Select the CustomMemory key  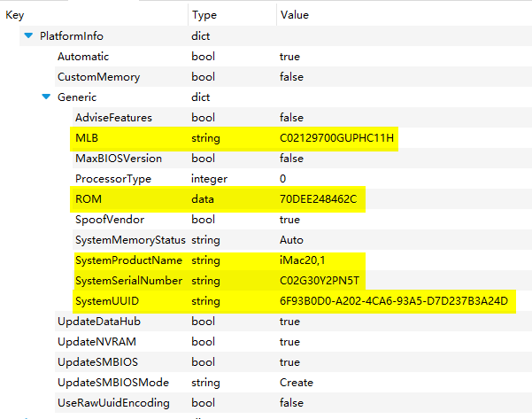click(x=98, y=77)
